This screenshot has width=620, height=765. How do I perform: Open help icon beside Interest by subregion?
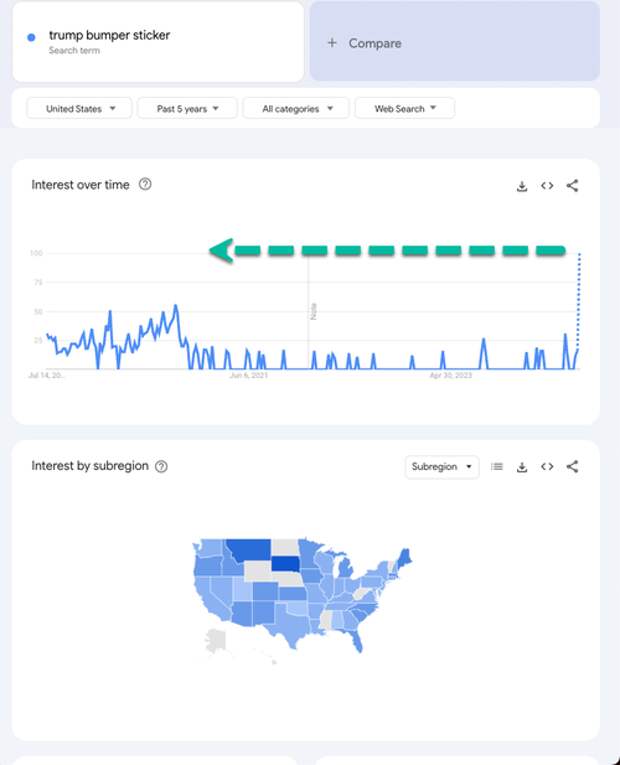[161, 466]
